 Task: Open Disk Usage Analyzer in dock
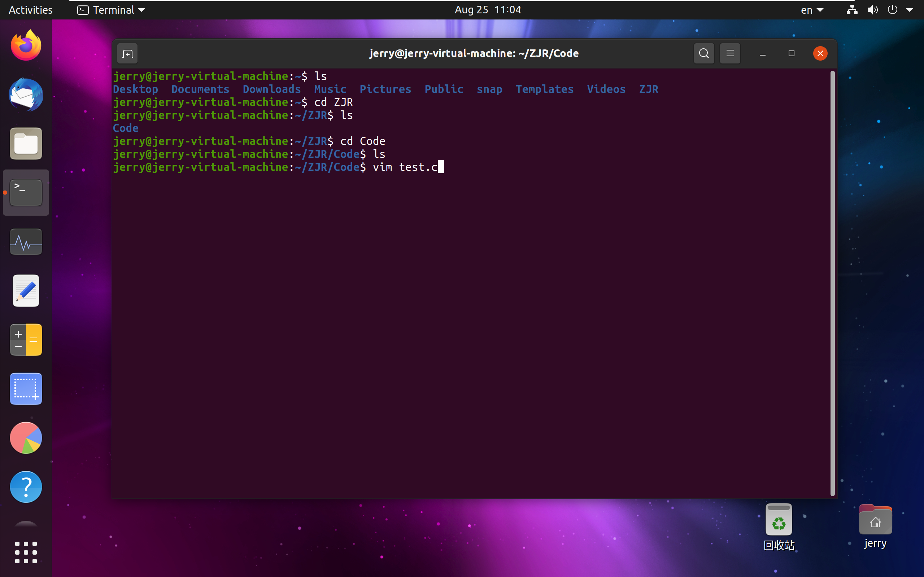(26, 438)
